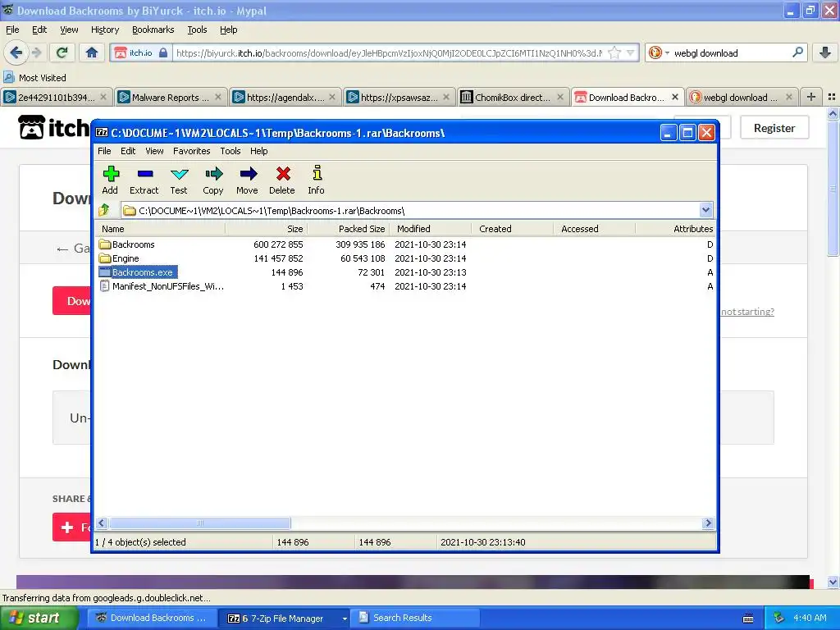Click the search magnifier icon

tap(797, 52)
